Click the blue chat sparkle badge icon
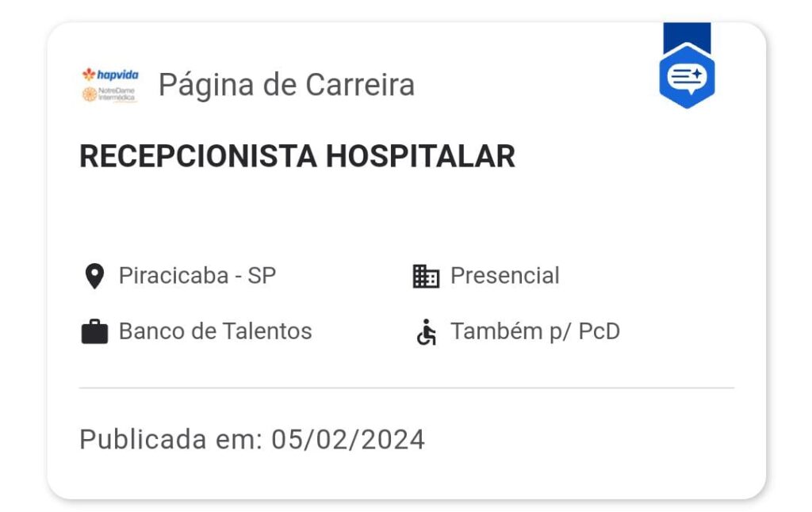The width and height of the screenshot is (812, 512). (687, 76)
